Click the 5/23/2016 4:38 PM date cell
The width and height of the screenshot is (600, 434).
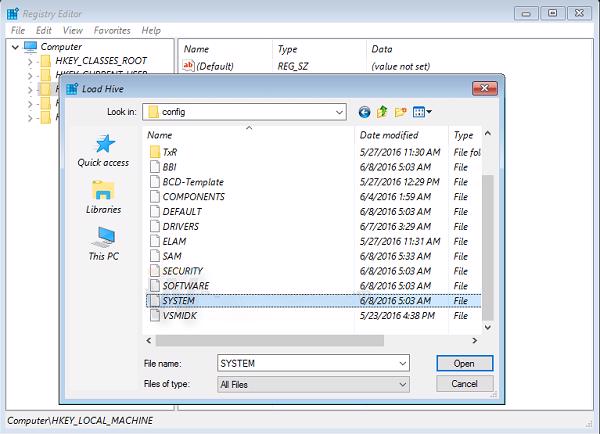tap(397, 316)
